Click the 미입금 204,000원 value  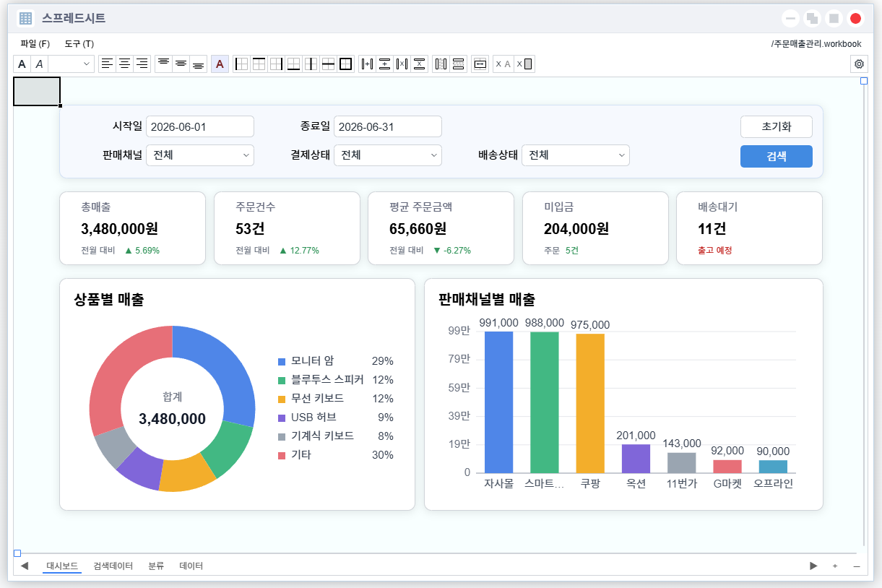pos(576,229)
